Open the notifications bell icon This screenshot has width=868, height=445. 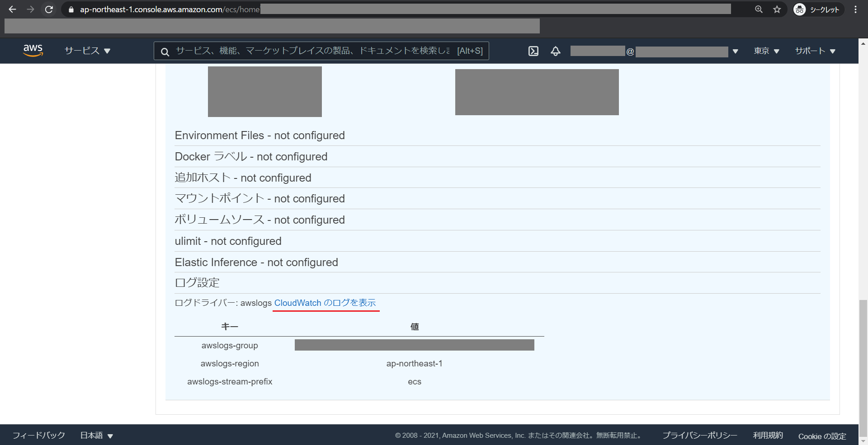(555, 51)
